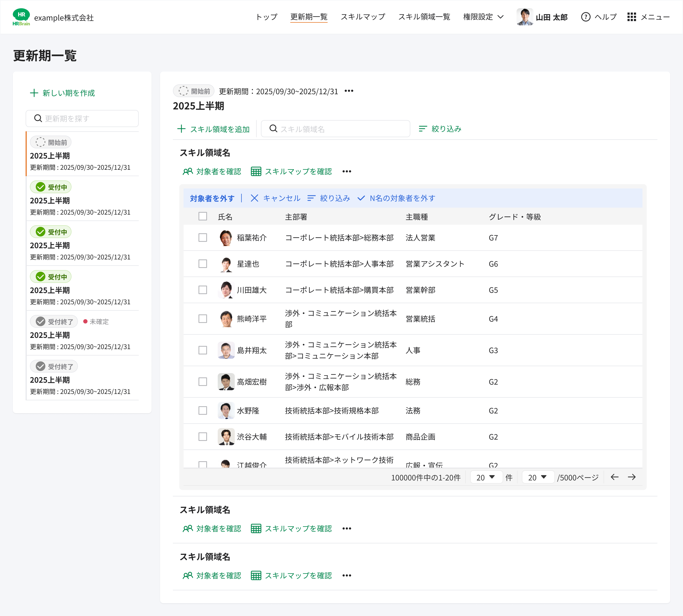Select 更新期一覧 navigation item
Image resolution: width=683 pixels, height=616 pixels.
309,17
